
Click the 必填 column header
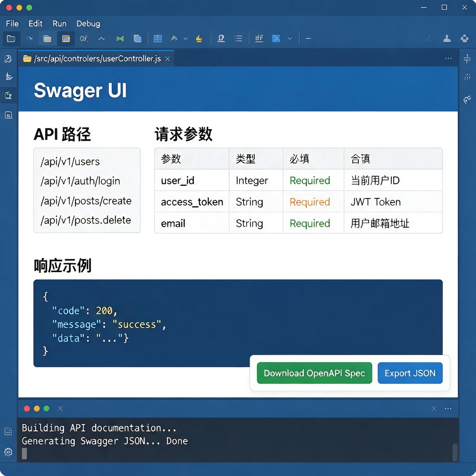click(x=313, y=159)
